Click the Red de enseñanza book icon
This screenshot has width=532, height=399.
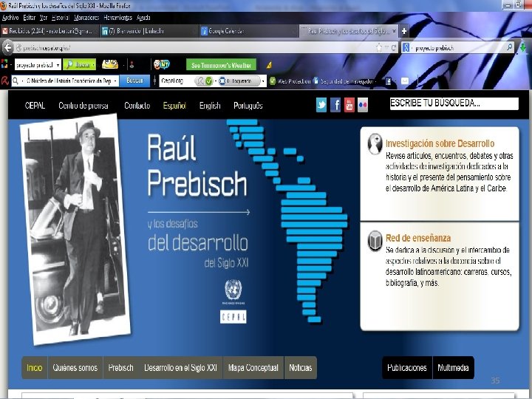[x=375, y=241]
